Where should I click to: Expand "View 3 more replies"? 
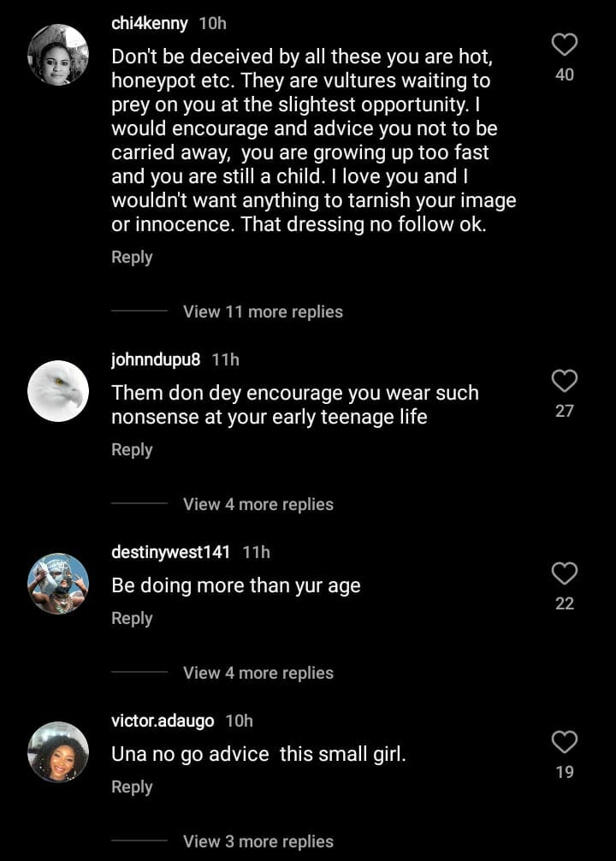258,841
